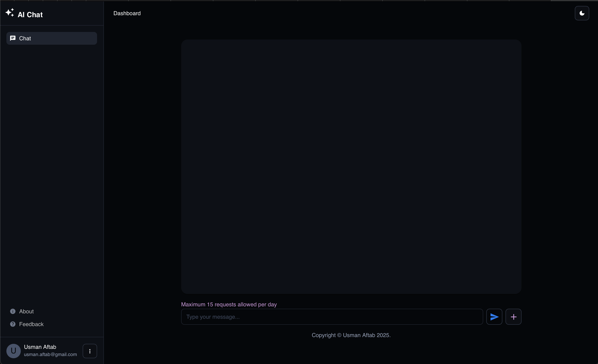This screenshot has height=364, width=598.
Task: Open account options from the overflow menu
Action: (x=89, y=351)
